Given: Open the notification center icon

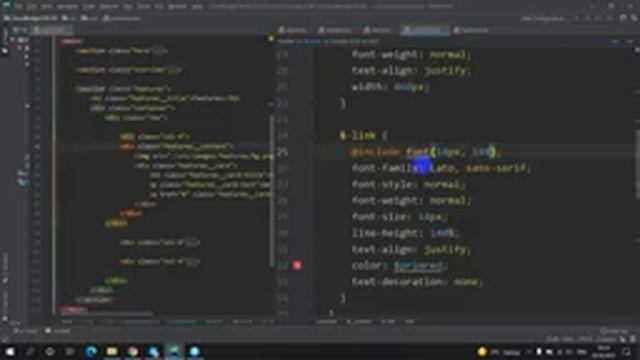Looking at the screenshot, I should [627, 351].
